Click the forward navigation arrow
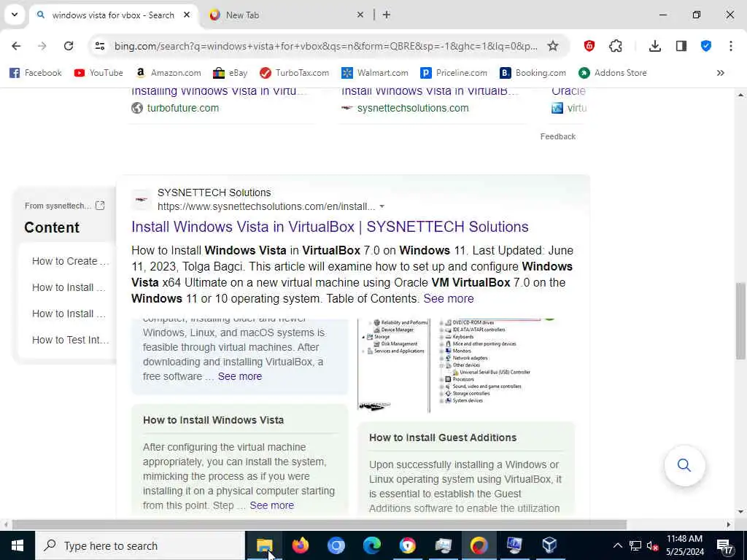The width and height of the screenshot is (747, 560). tap(42, 46)
